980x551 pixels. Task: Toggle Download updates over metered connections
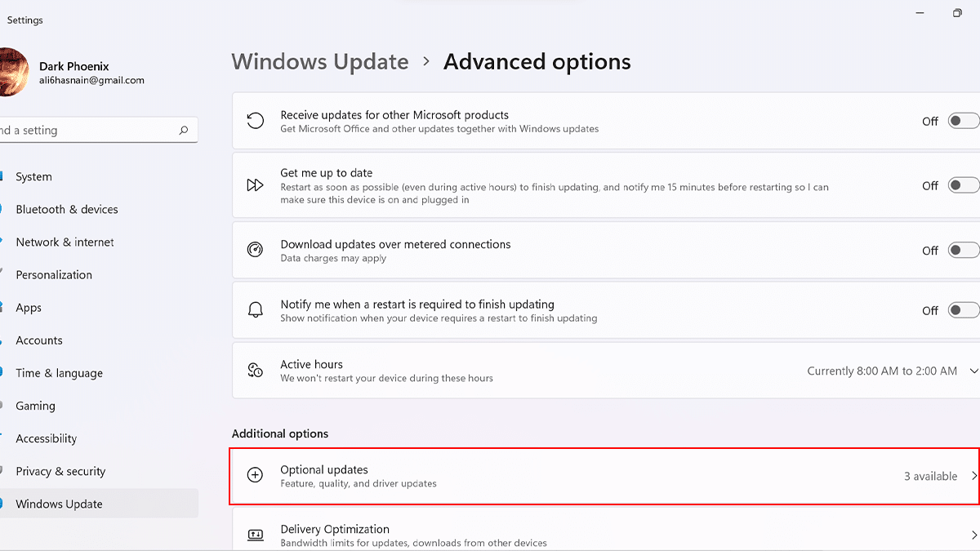click(963, 251)
